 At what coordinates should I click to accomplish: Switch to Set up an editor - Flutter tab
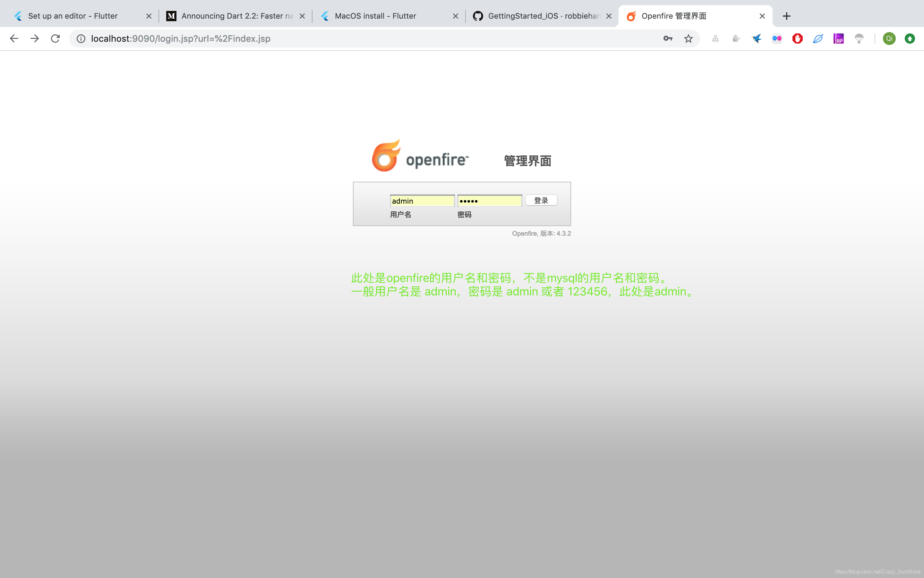73,16
